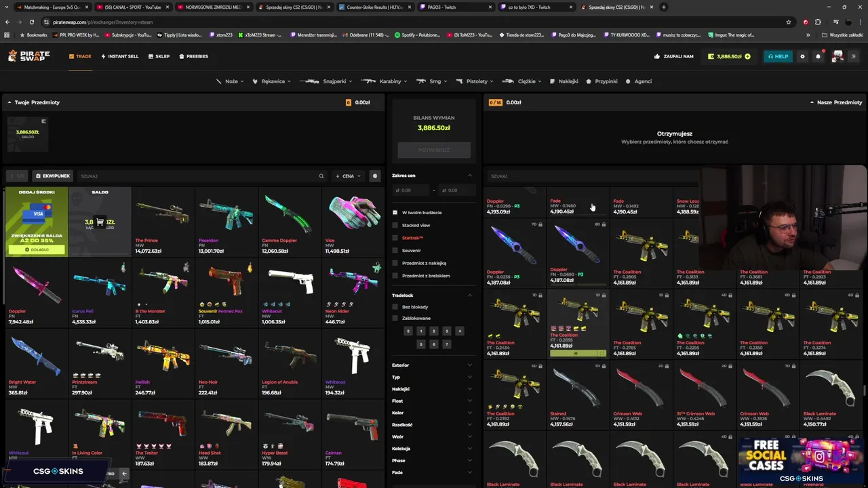Open the FREEBIES tab
This screenshot has width=868, height=488.
(194, 56)
